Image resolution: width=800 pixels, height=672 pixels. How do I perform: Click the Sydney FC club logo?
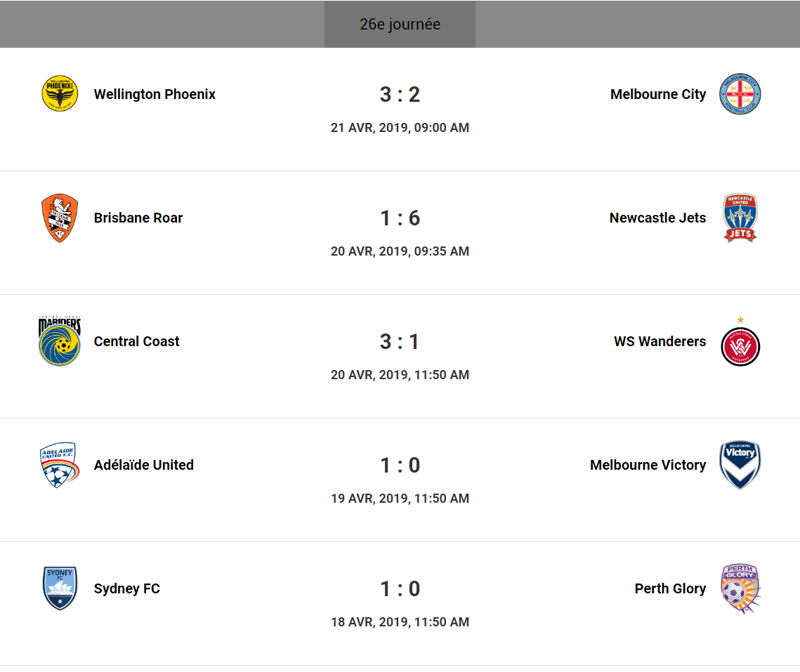coord(60,588)
